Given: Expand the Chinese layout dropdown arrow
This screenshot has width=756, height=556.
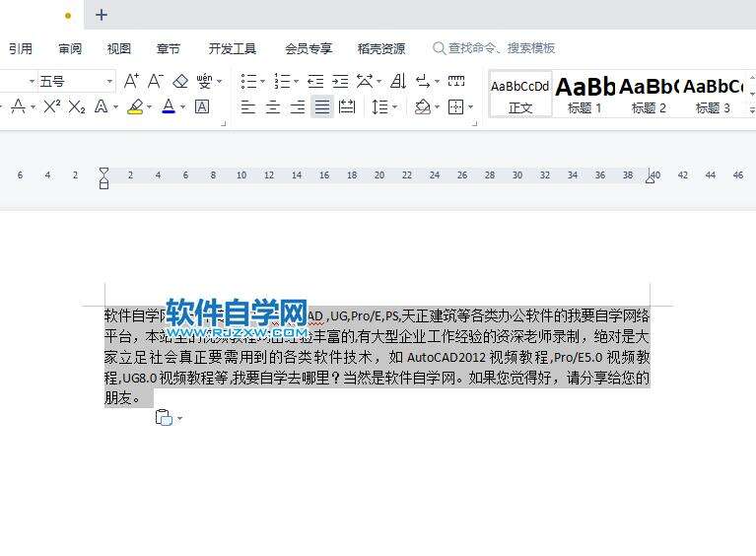Looking at the screenshot, I should click(x=378, y=81).
